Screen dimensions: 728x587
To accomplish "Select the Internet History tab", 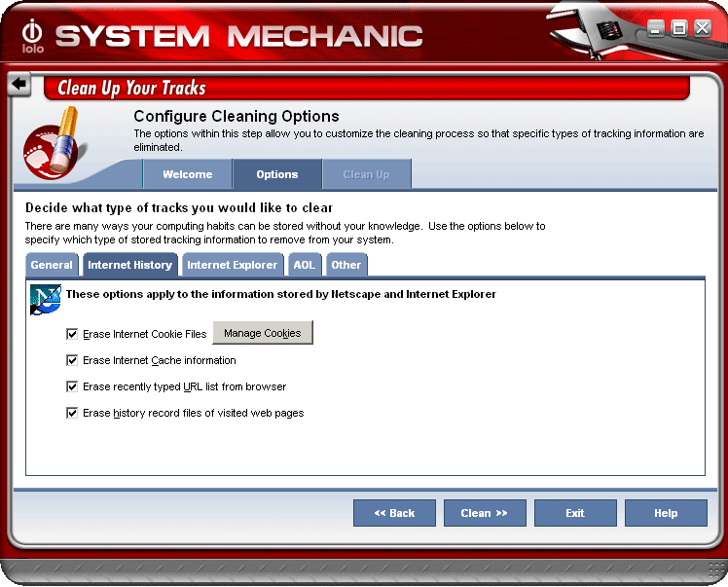I will [130, 265].
